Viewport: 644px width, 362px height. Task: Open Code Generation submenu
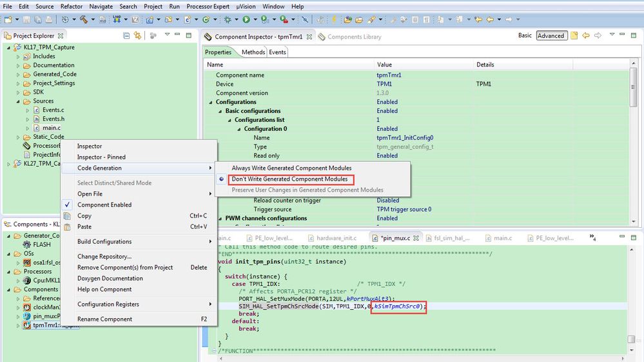139,168
